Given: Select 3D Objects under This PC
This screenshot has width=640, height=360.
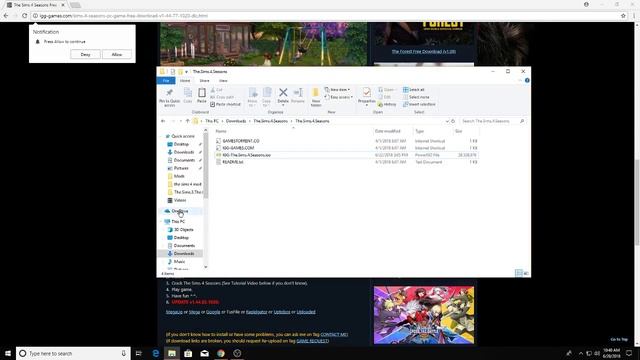Looking at the screenshot, I should (183, 230).
